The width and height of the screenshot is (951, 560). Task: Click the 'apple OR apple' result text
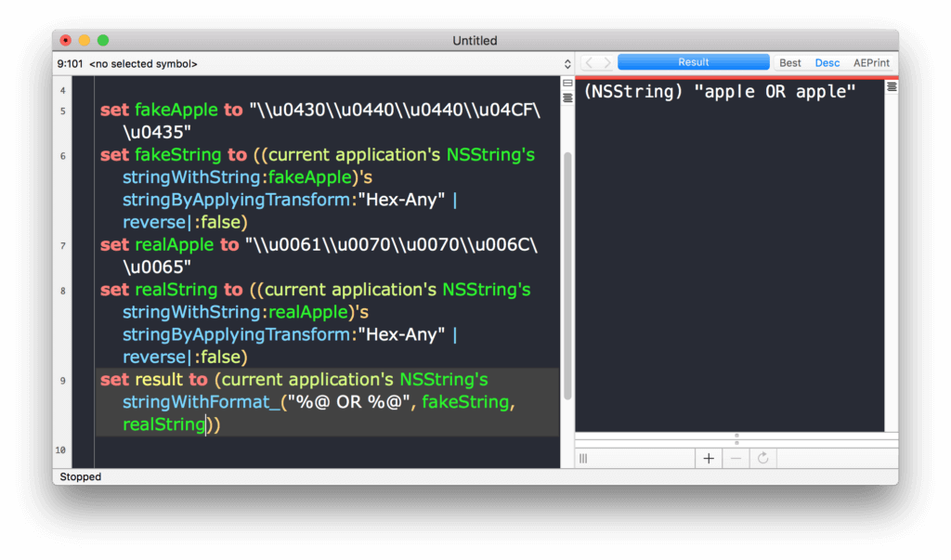pyautogui.click(x=719, y=93)
